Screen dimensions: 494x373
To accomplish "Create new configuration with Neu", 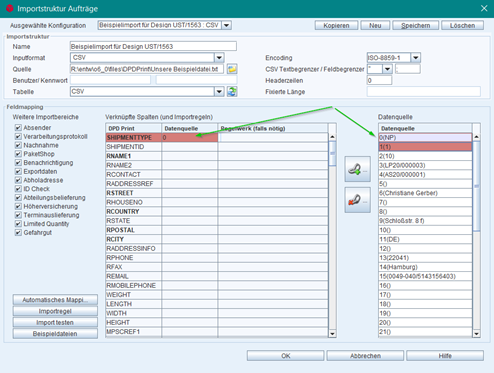I will pos(375,25).
